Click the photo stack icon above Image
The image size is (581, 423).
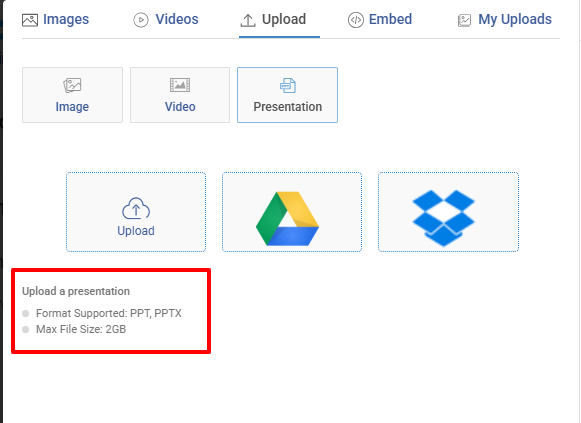(72, 85)
